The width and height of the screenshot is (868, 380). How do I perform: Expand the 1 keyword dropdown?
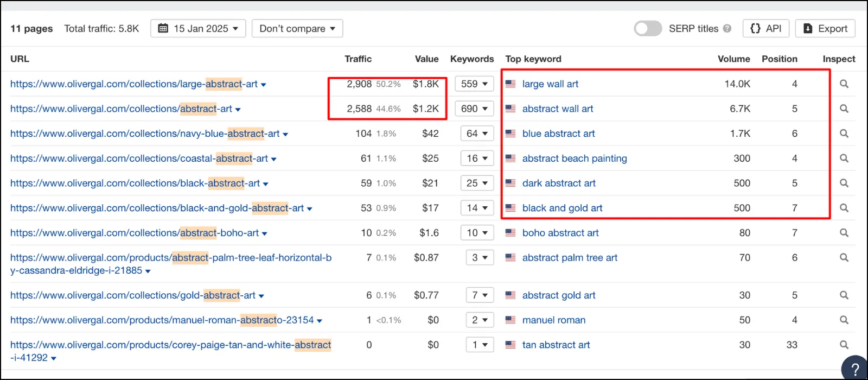[480, 345]
